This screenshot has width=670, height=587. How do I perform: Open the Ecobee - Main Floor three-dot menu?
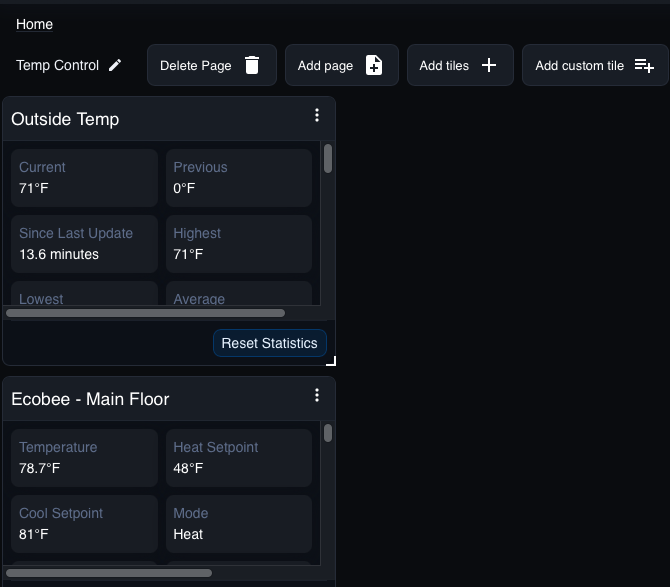click(x=317, y=396)
